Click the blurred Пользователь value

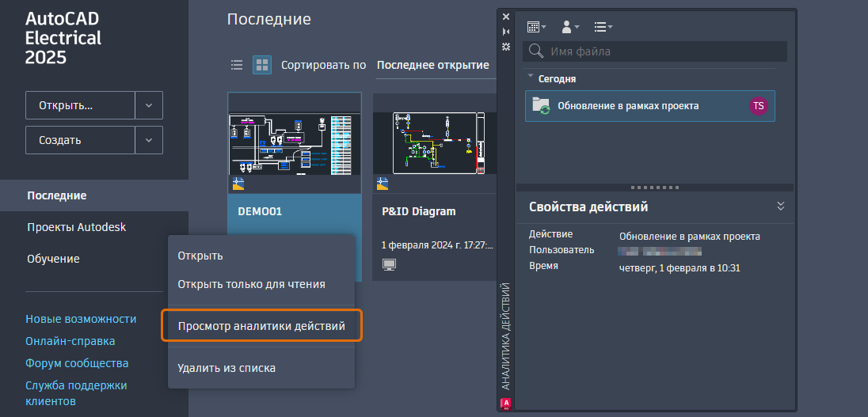[x=660, y=252]
